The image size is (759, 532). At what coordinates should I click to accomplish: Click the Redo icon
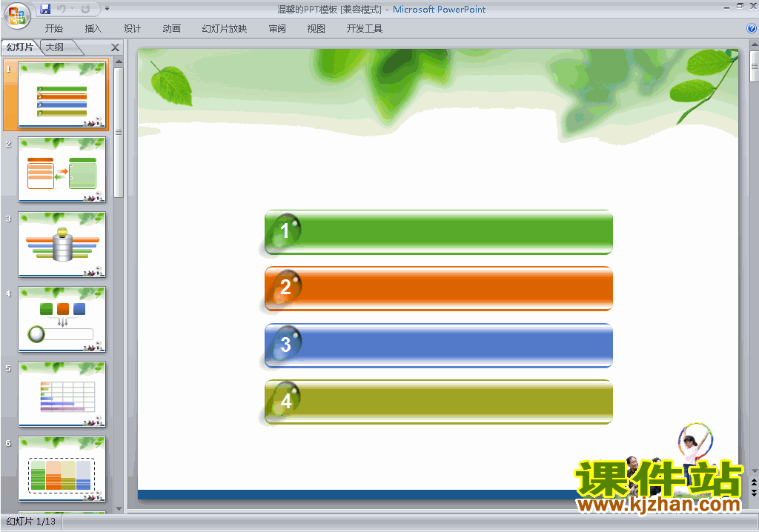coord(86,9)
